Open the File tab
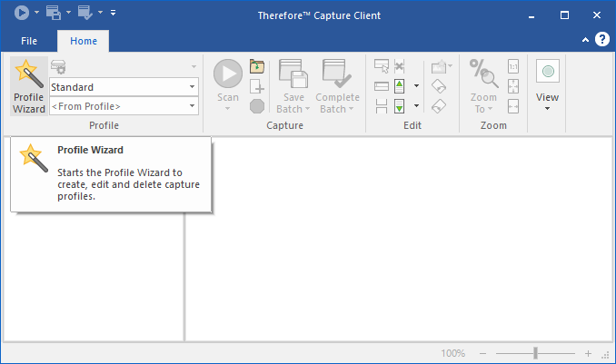The width and height of the screenshot is (616, 364). point(29,41)
